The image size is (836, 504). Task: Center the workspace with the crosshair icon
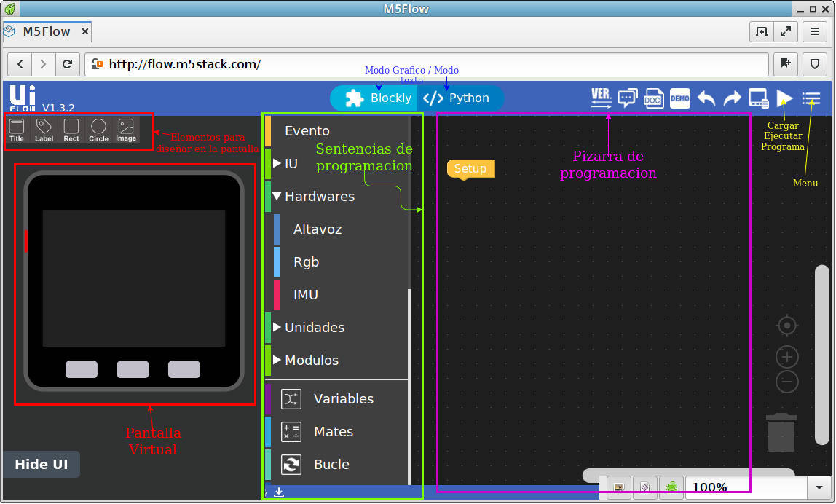[x=787, y=326]
